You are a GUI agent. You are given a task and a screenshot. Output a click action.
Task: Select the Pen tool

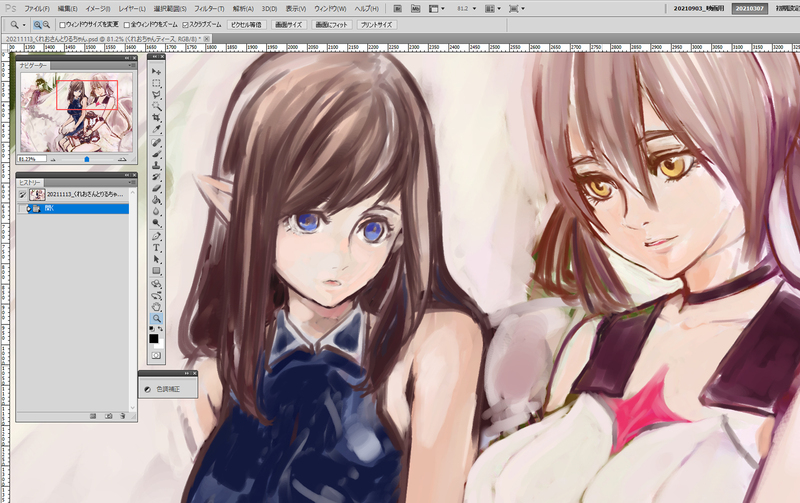157,237
